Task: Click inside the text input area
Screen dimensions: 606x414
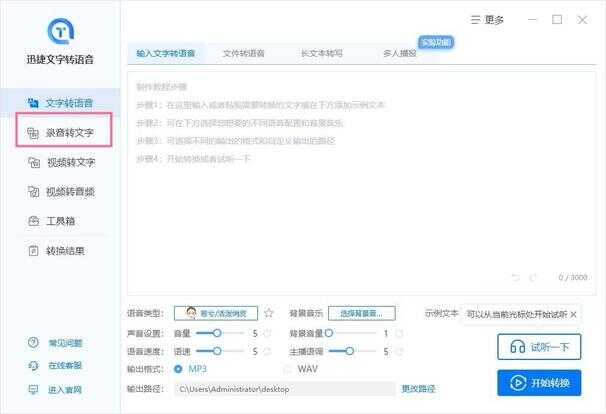Action: click(x=361, y=183)
